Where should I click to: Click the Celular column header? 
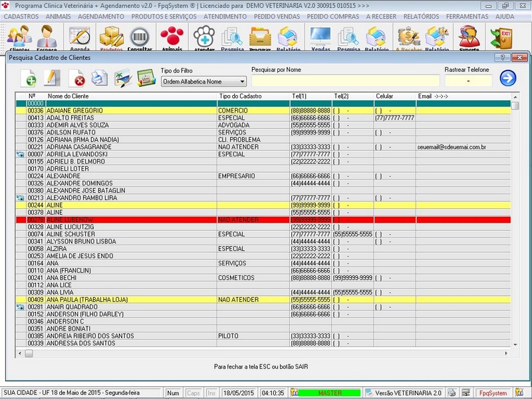(x=395, y=96)
